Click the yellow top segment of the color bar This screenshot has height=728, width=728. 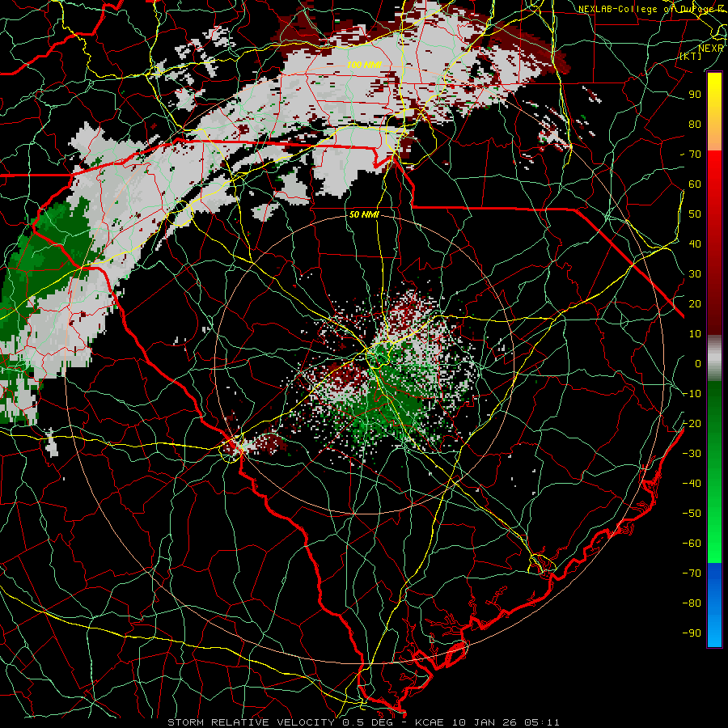click(x=714, y=111)
